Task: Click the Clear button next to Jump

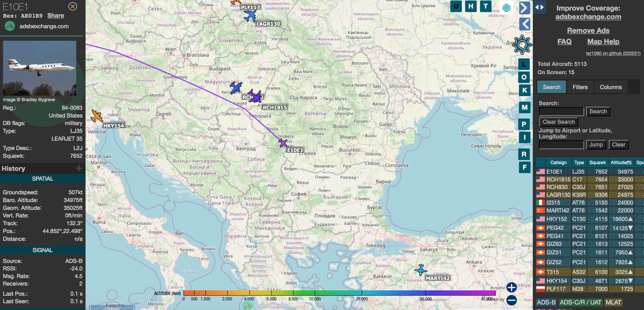Action: 618,144
